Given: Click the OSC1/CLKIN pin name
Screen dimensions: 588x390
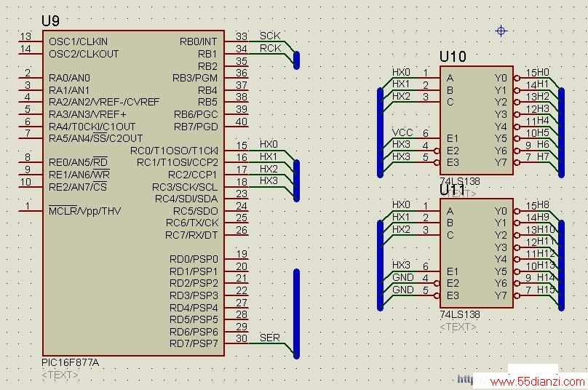Looking at the screenshot, I should coord(79,41).
